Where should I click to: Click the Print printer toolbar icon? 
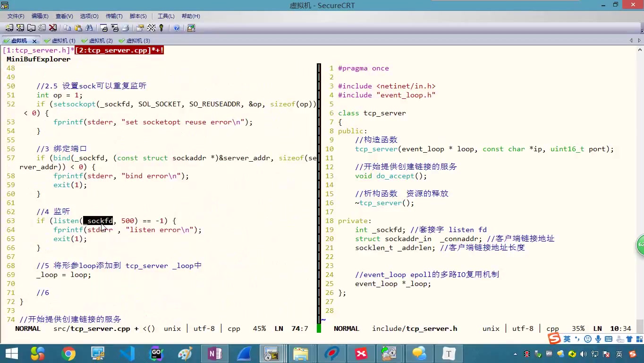(x=125, y=28)
